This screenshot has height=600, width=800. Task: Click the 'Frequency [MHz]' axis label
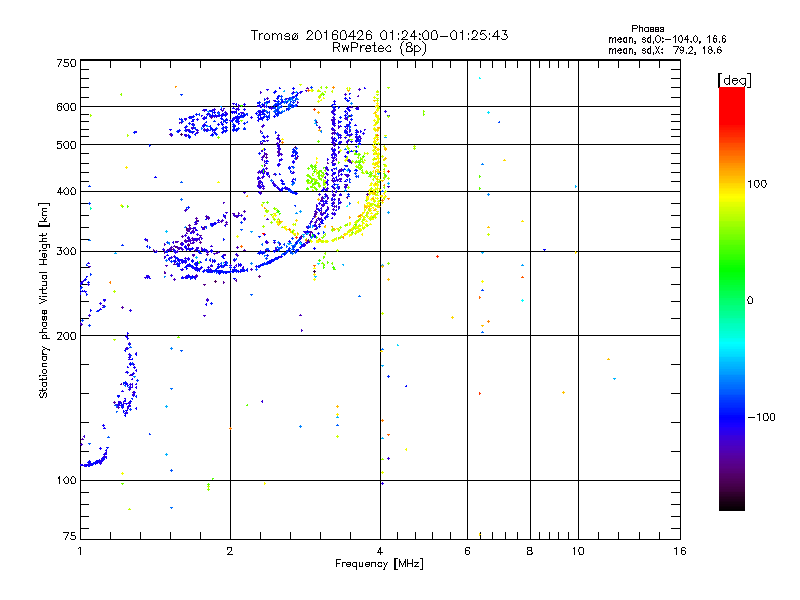coord(379,564)
